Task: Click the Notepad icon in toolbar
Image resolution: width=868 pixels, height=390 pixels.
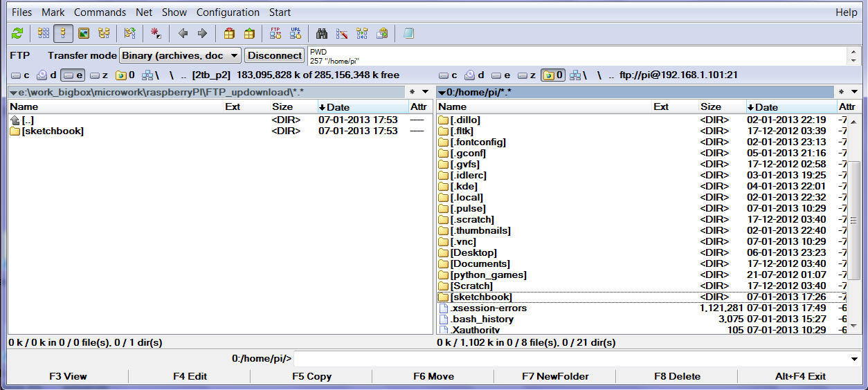Action: pyautogui.click(x=408, y=33)
